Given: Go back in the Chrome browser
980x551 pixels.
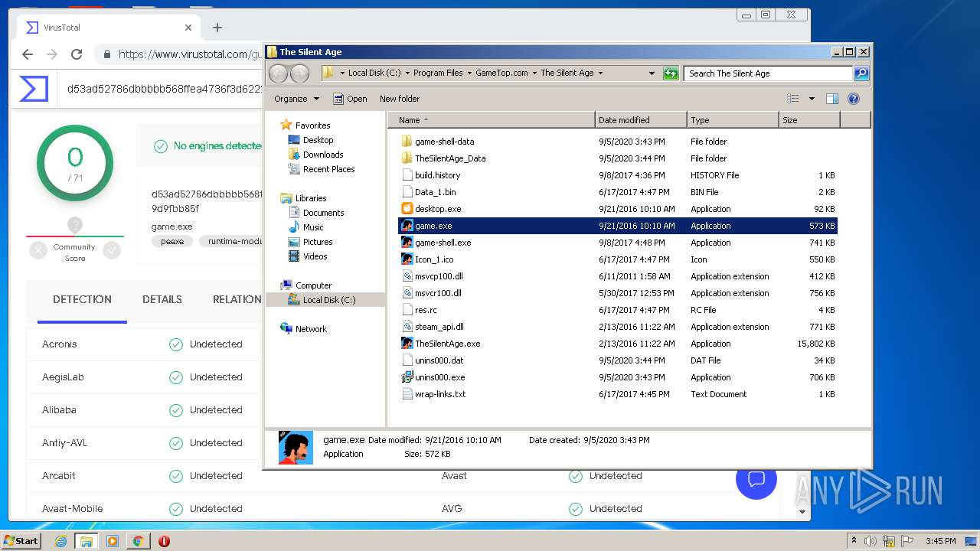Looking at the screenshot, I should coord(28,54).
